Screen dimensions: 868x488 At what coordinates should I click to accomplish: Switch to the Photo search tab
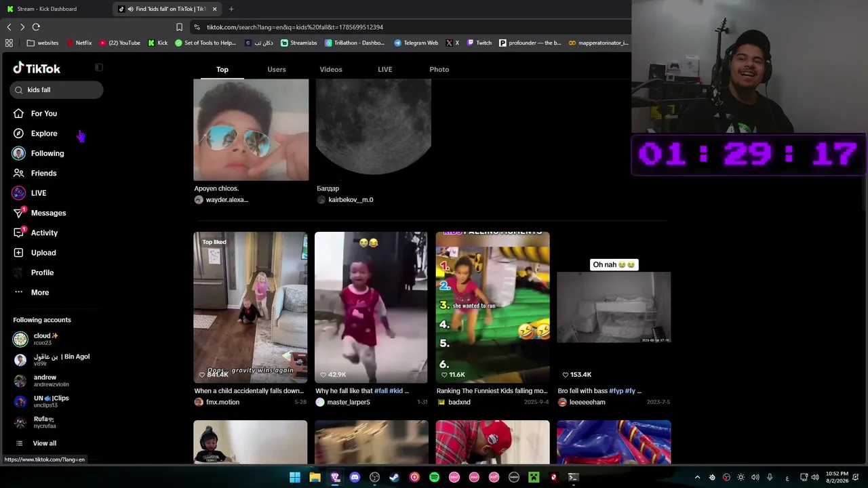click(439, 69)
